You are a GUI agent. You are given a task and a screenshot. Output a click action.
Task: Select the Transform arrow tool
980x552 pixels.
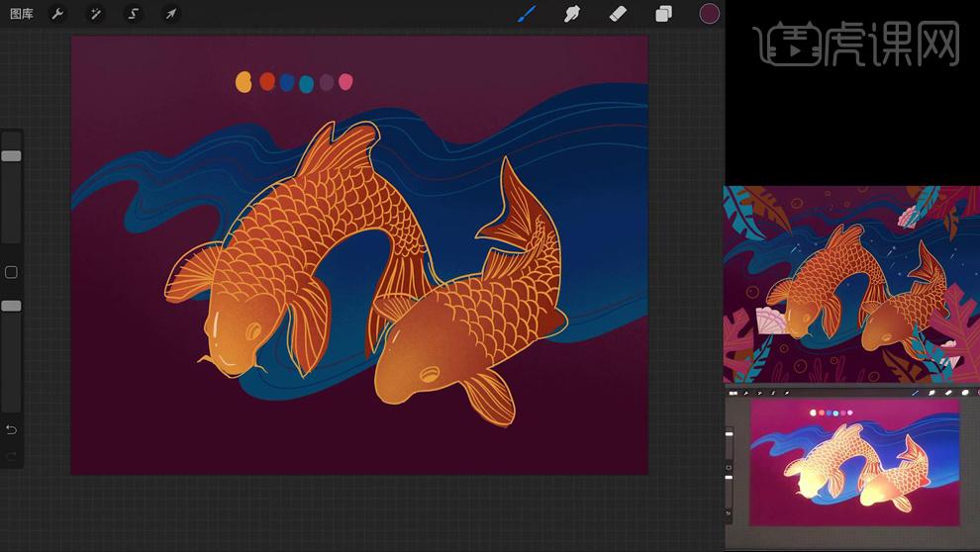[x=170, y=14]
